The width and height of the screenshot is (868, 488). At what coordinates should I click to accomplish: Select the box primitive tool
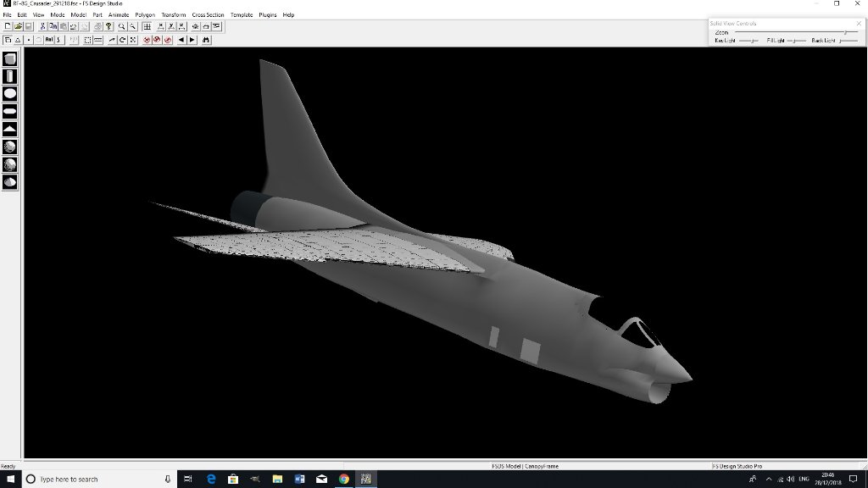(10, 59)
